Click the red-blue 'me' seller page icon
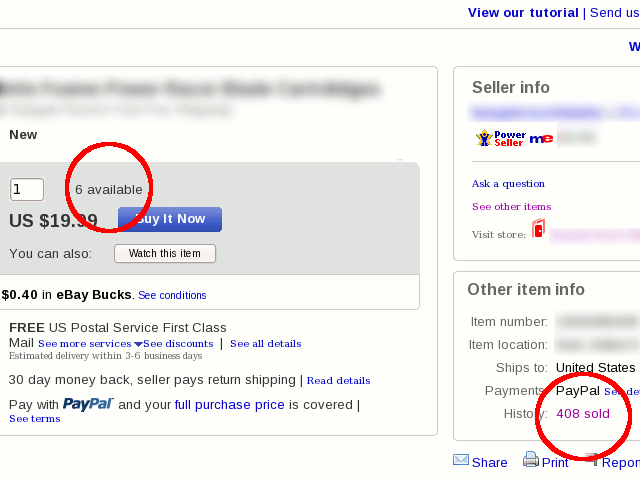Screen dimensions: 640x480 [541, 138]
